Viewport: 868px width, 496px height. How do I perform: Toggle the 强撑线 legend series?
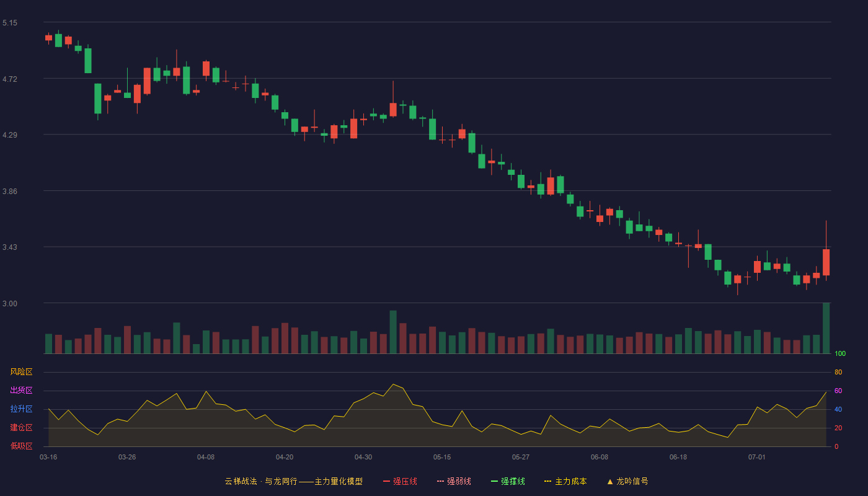tap(508, 481)
